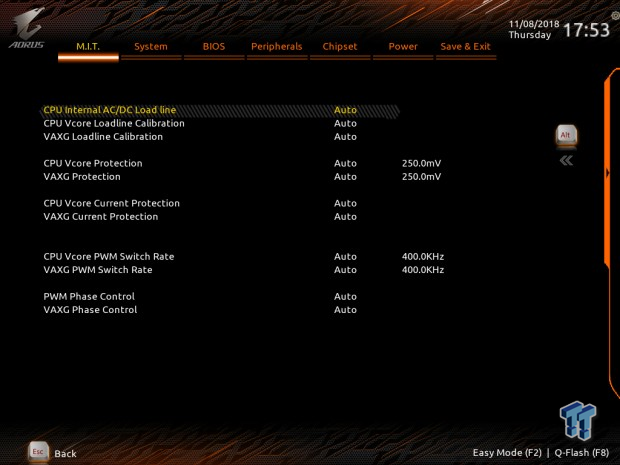
Task: Open the Peripherals tab
Action: (x=277, y=47)
